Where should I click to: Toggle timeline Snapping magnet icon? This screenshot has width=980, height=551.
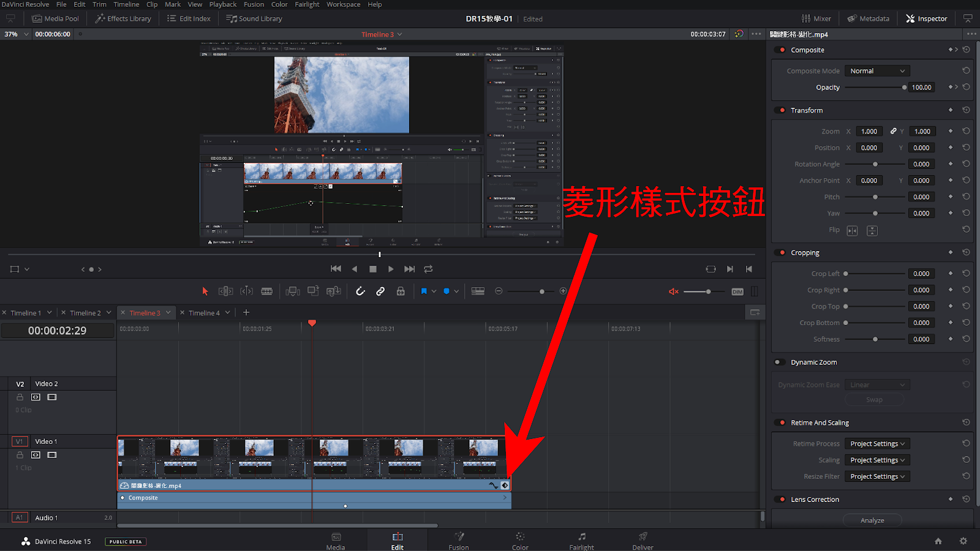[360, 291]
